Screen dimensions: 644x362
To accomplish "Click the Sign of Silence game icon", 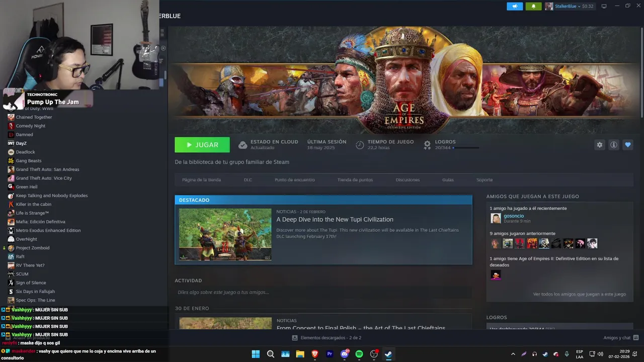I will point(11,283).
